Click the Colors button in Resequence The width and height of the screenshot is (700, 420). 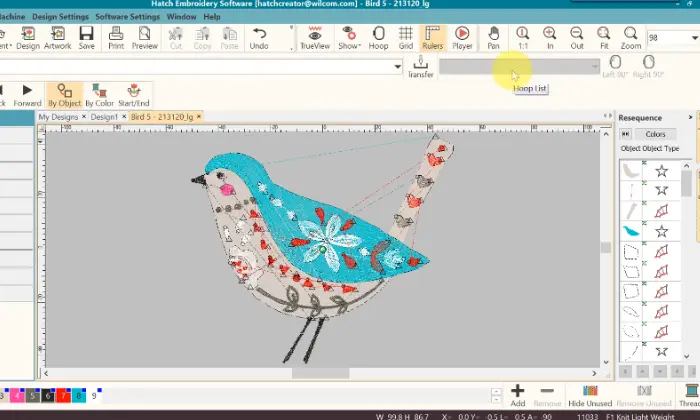pos(655,134)
